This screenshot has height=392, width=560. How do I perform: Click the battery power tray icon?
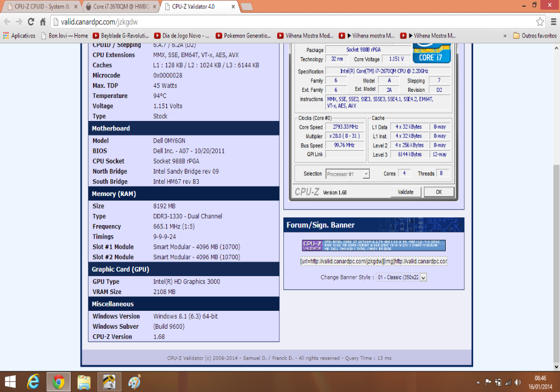[498, 382]
